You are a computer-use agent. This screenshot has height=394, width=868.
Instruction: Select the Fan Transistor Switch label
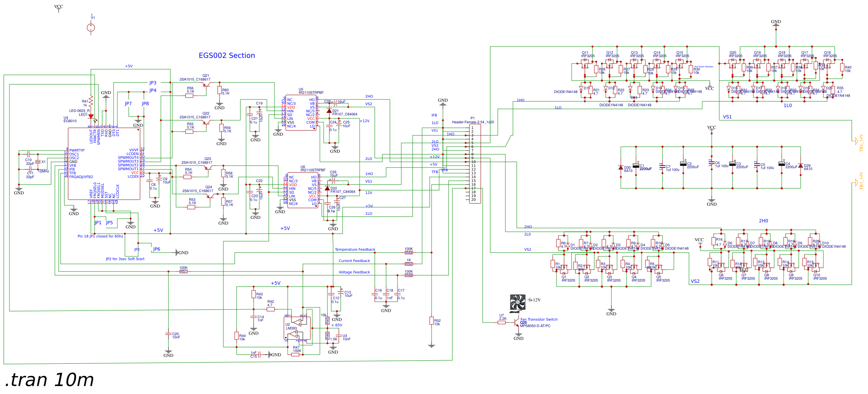pos(539,320)
